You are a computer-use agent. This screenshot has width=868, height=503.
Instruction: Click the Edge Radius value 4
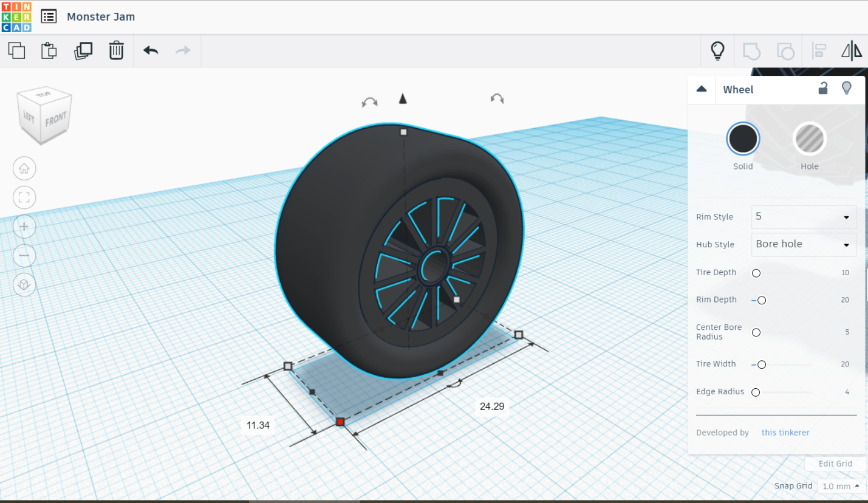pyautogui.click(x=847, y=392)
